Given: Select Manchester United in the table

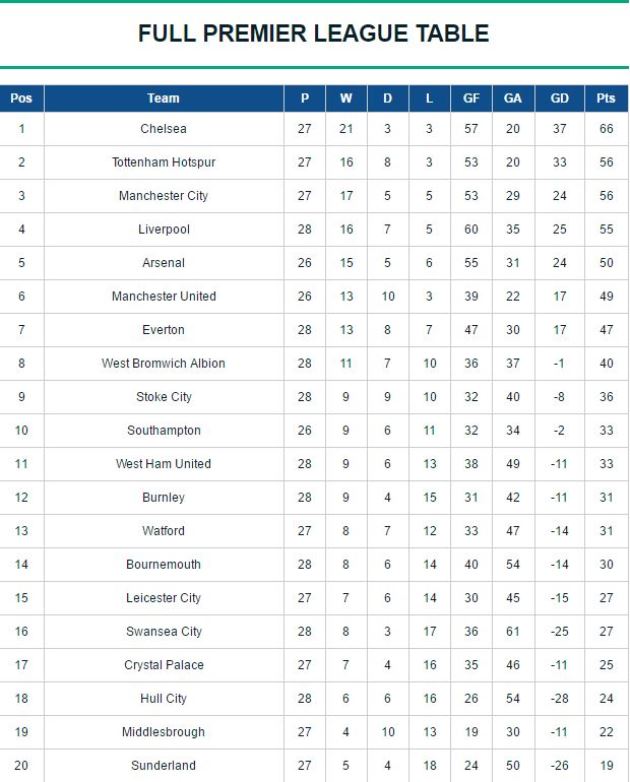Looking at the screenshot, I should pyautogui.click(x=164, y=296).
